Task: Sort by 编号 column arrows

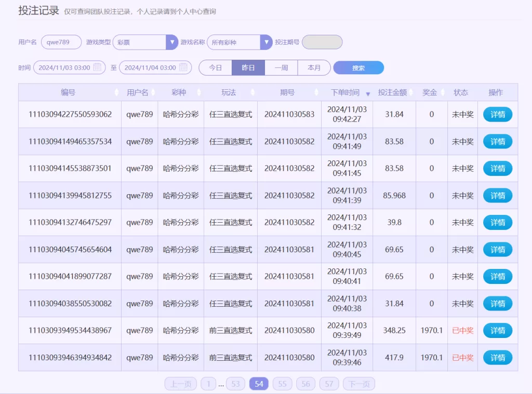Action: tap(116, 92)
